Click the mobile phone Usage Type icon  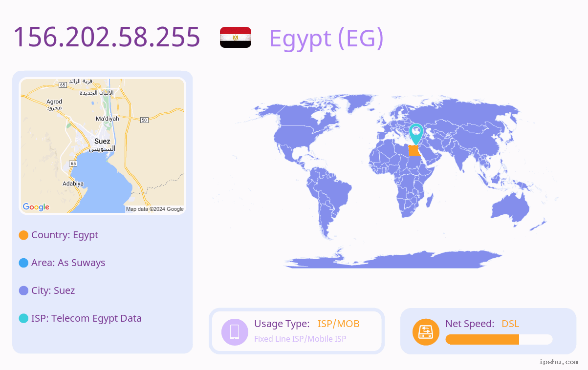tap(235, 332)
